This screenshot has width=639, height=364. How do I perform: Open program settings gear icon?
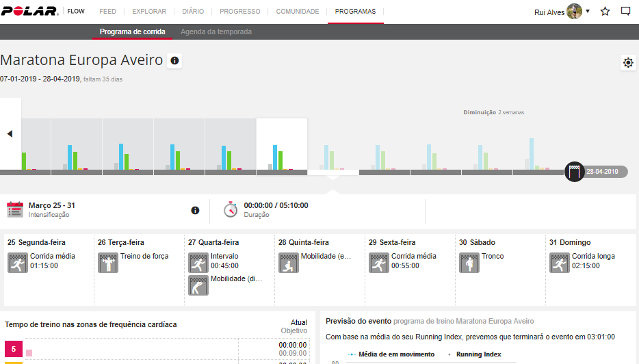[628, 63]
